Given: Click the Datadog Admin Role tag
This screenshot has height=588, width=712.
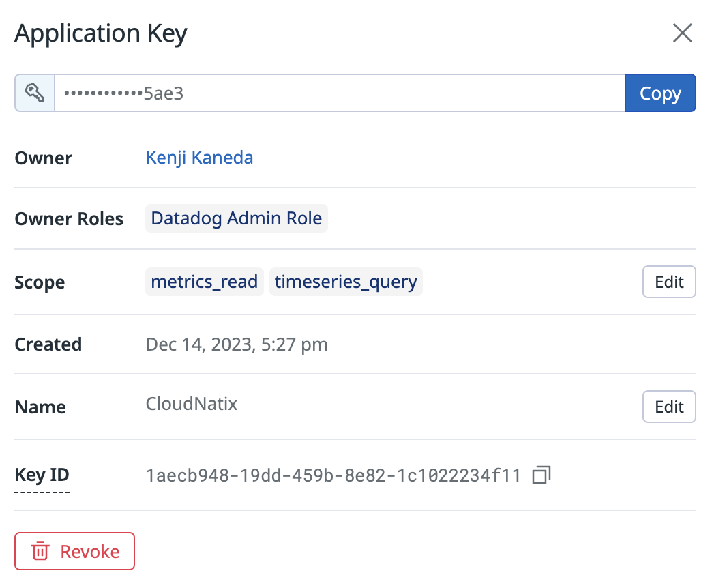Looking at the screenshot, I should coord(236,219).
